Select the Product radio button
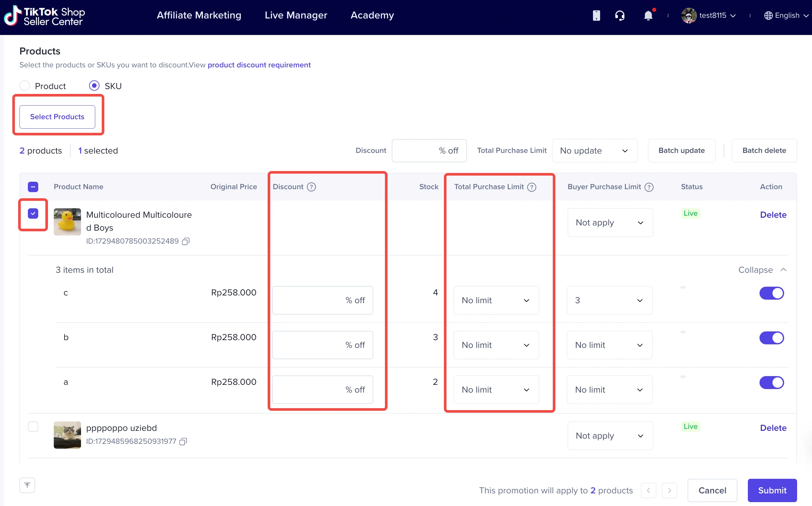The width and height of the screenshot is (812, 506). 25,86
